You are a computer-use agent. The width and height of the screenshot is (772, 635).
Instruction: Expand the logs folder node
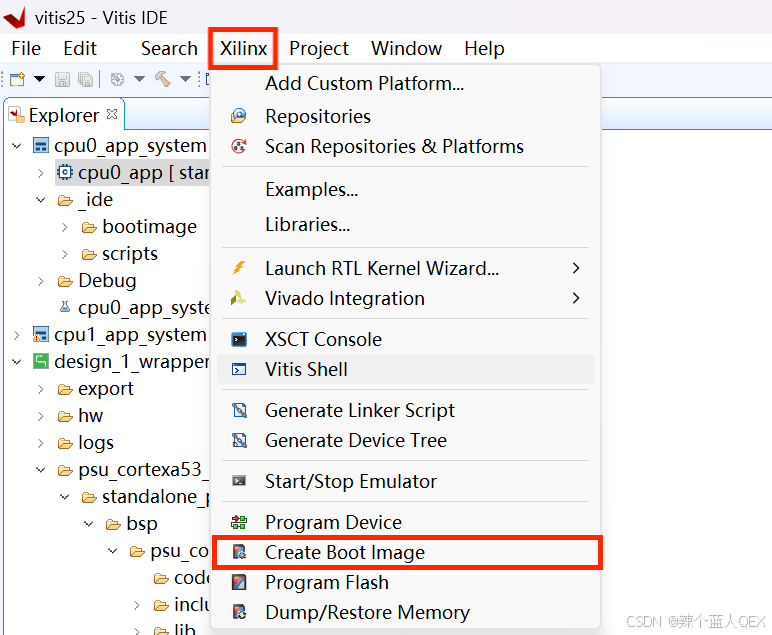coord(41,443)
